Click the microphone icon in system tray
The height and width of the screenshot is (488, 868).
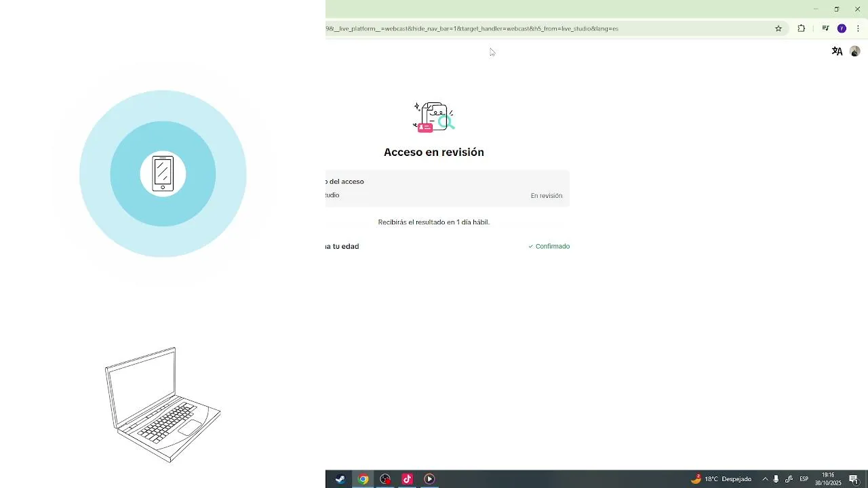click(x=776, y=479)
